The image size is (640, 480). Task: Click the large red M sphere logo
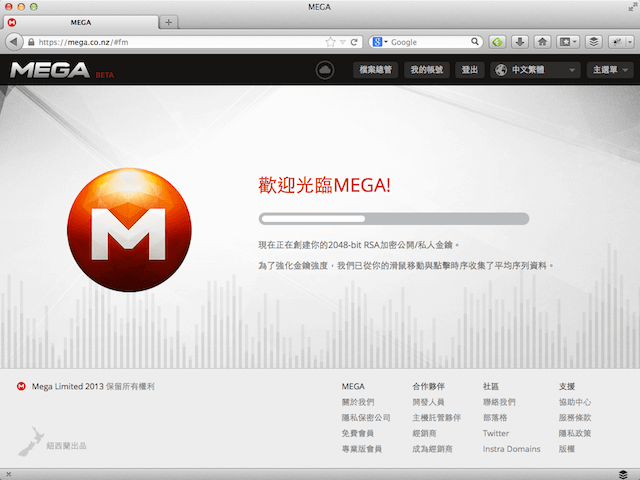click(129, 230)
